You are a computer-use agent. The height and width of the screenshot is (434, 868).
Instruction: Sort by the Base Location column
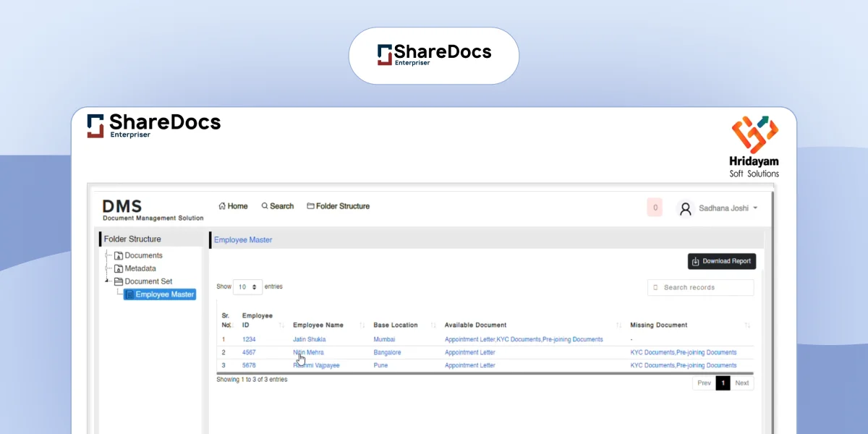(x=404, y=325)
